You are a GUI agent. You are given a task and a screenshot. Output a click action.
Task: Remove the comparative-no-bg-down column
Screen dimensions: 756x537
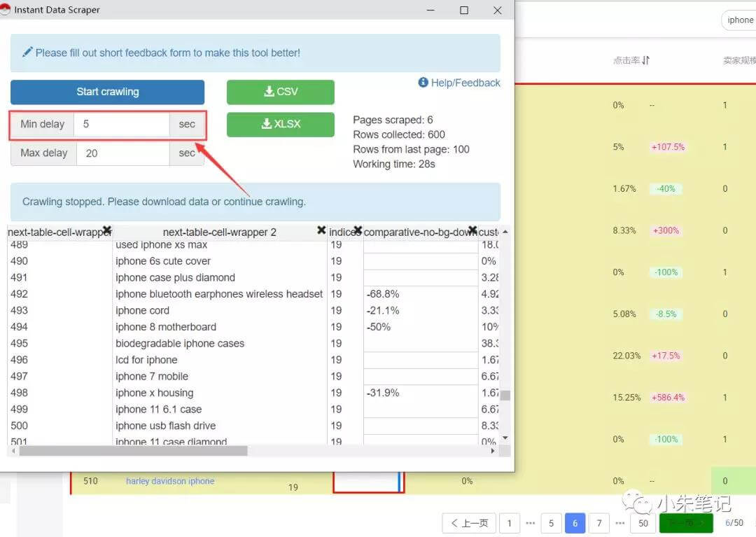click(472, 230)
